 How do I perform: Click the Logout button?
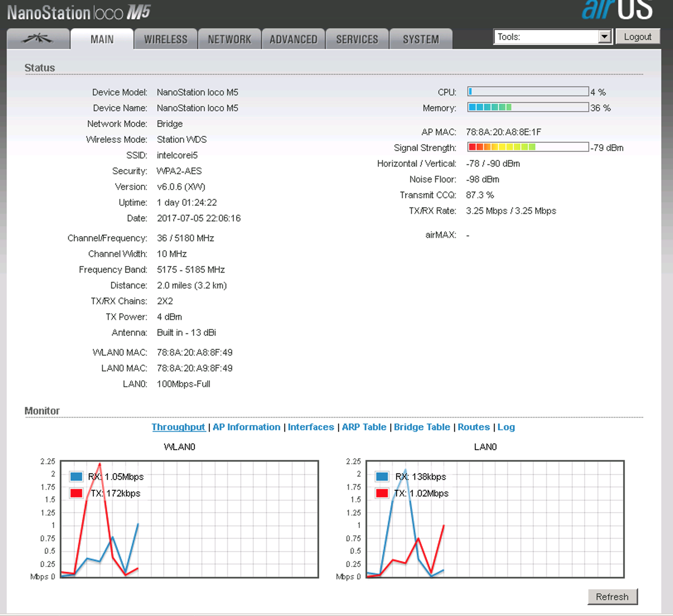coord(637,37)
